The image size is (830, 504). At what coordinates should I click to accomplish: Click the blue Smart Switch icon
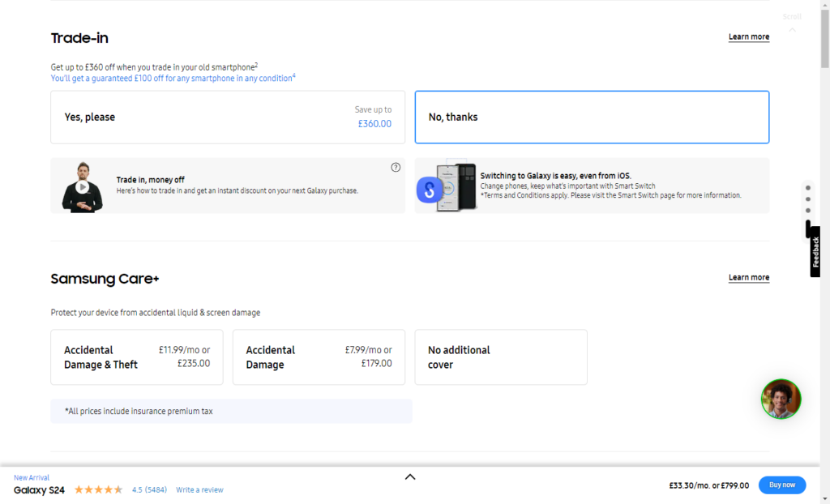[x=430, y=190]
